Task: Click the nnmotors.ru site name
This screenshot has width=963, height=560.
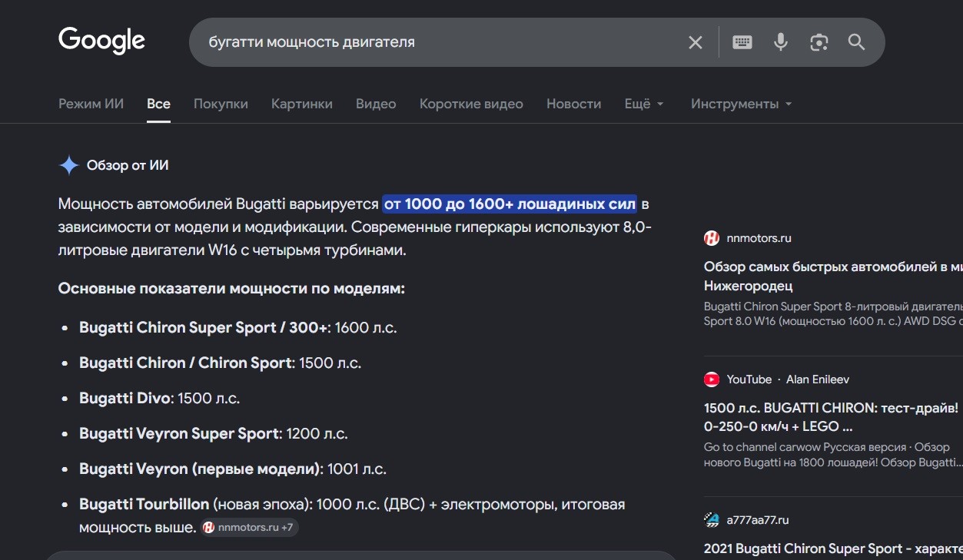Action: (759, 238)
